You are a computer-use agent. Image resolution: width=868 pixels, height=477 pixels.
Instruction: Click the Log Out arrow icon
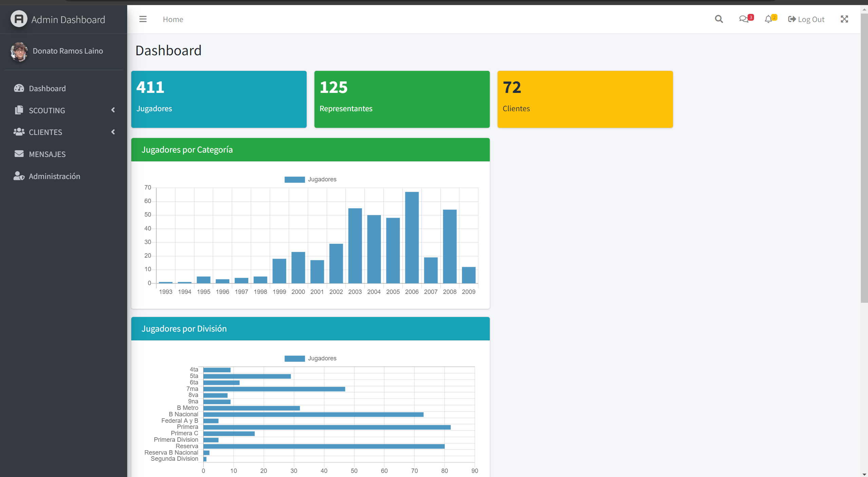792,19
